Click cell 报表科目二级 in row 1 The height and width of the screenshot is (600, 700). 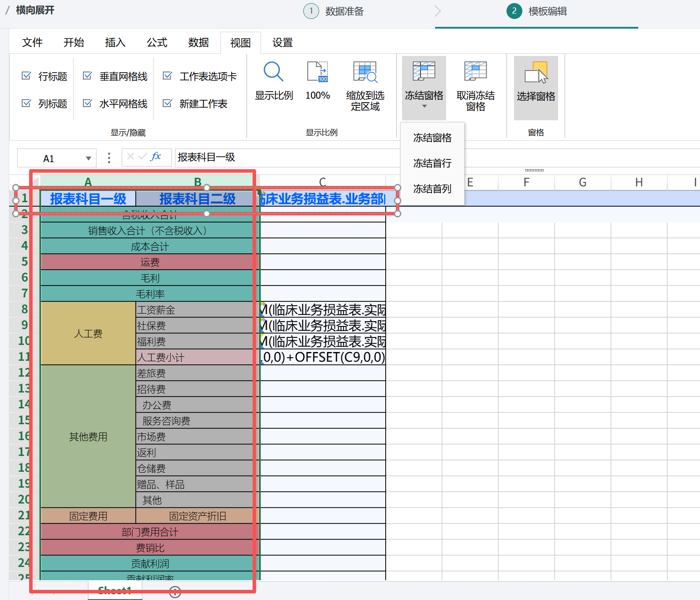[x=197, y=199]
